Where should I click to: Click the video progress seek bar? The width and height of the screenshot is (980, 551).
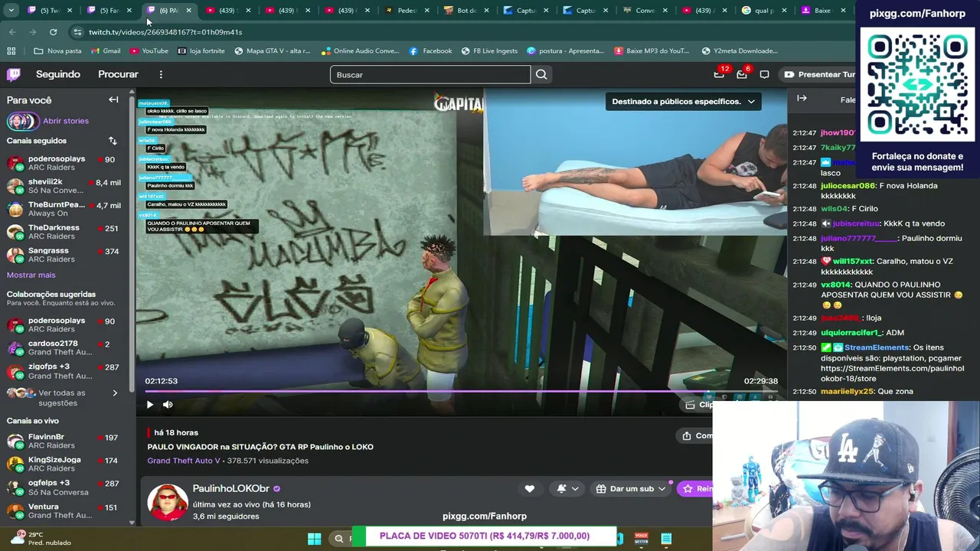click(461, 391)
